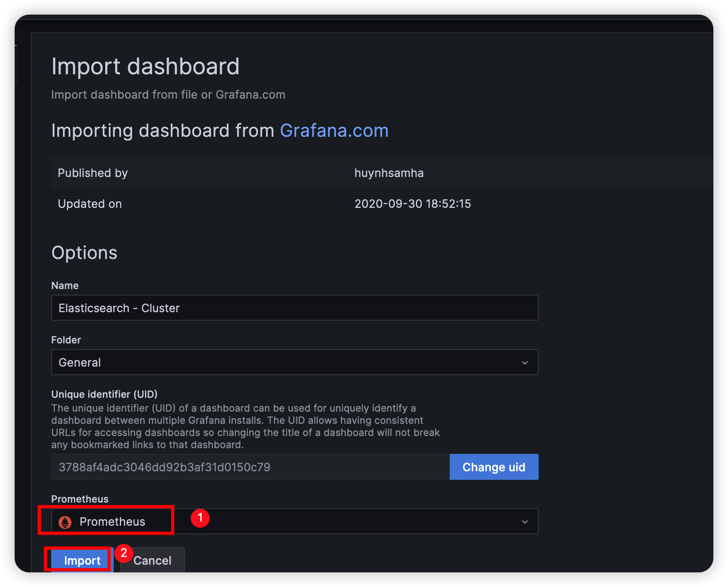Click the Import button
The image size is (728, 587).
click(x=82, y=560)
